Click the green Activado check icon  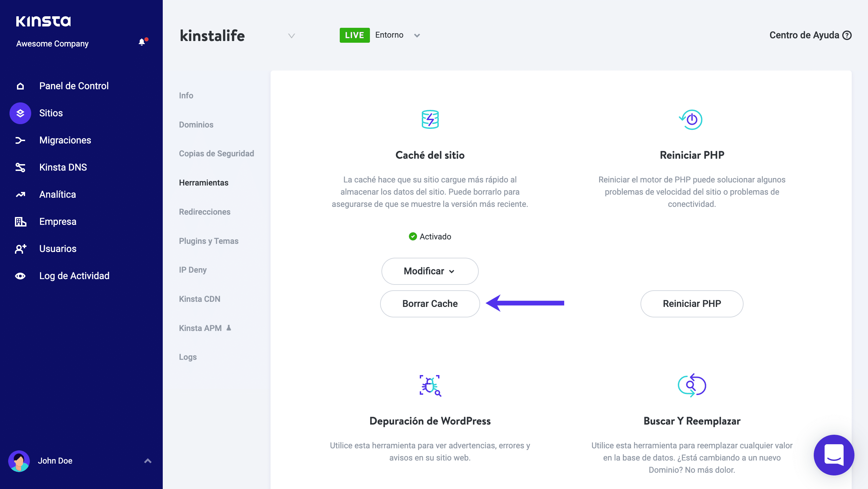413,236
